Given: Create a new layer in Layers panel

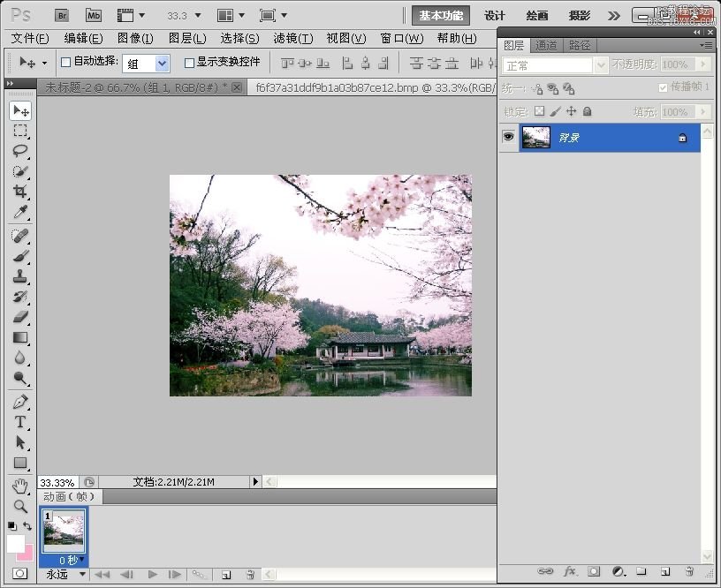Looking at the screenshot, I should tap(665, 572).
